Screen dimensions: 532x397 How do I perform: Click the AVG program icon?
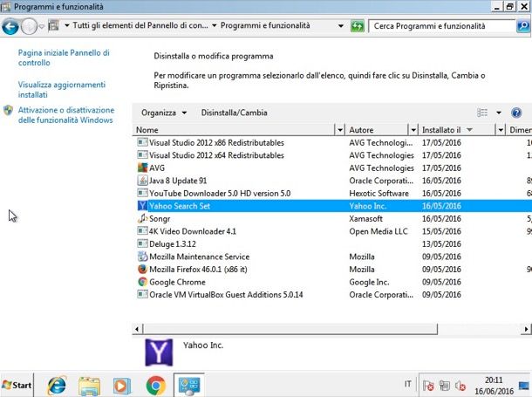(142, 168)
